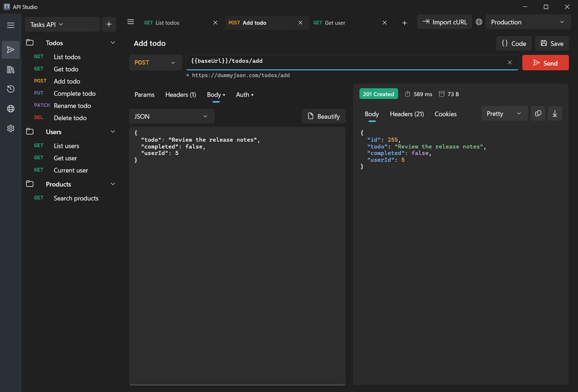The height and width of the screenshot is (392, 578).
Task: Open the POST method dropdown
Action: (155, 62)
